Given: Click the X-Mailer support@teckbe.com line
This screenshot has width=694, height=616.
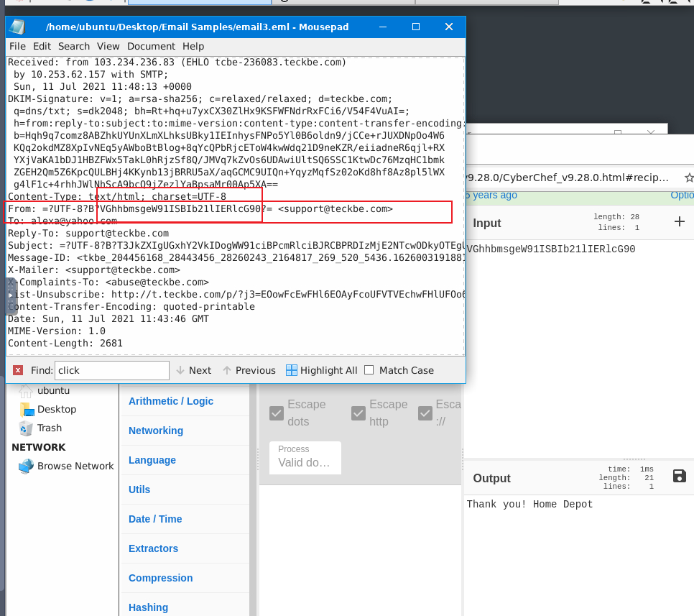Looking at the screenshot, I should 94,270.
